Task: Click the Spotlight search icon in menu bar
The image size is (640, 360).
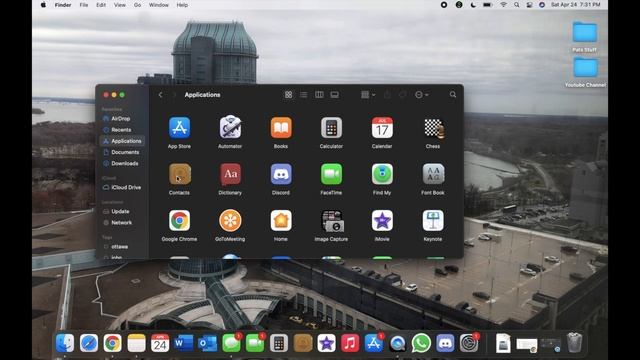Action: click(x=517, y=5)
